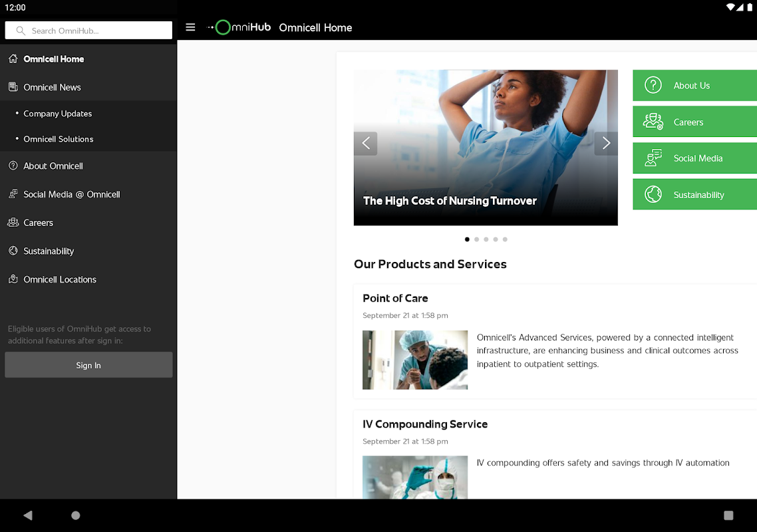Open About Omnicell in sidebar

pos(88,166)
